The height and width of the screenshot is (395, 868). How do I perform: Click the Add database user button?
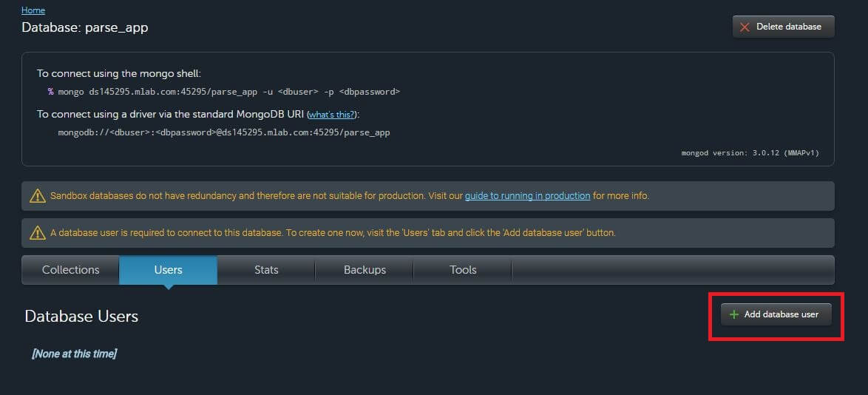776,314
